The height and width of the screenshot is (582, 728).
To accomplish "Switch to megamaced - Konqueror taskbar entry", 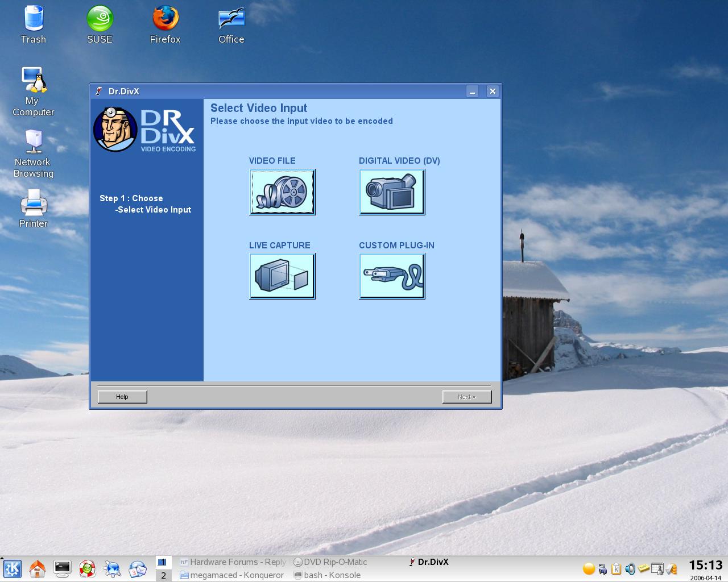I will 231,575.
